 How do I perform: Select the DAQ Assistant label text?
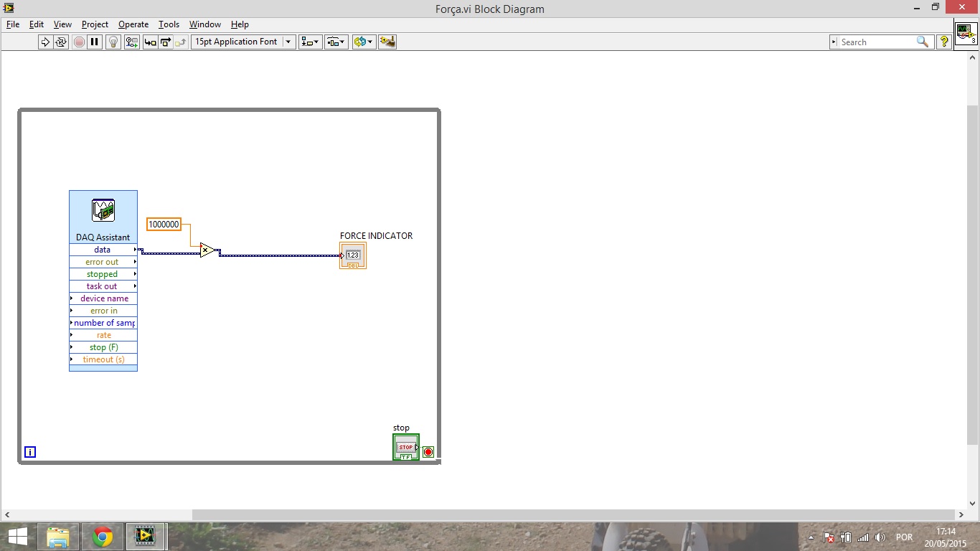(x=103, y=237)
